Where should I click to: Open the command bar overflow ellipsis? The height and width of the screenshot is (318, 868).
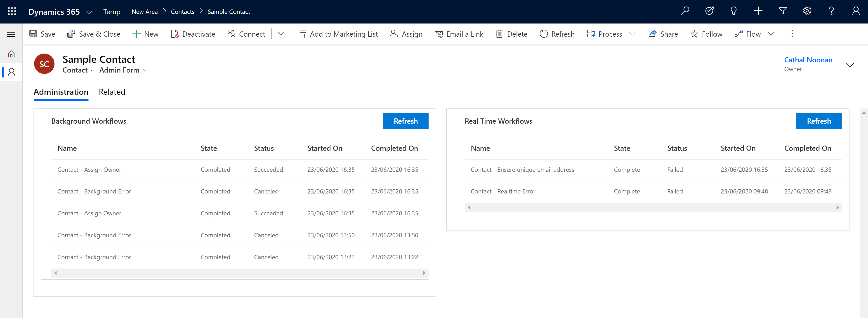coord(792,34)
